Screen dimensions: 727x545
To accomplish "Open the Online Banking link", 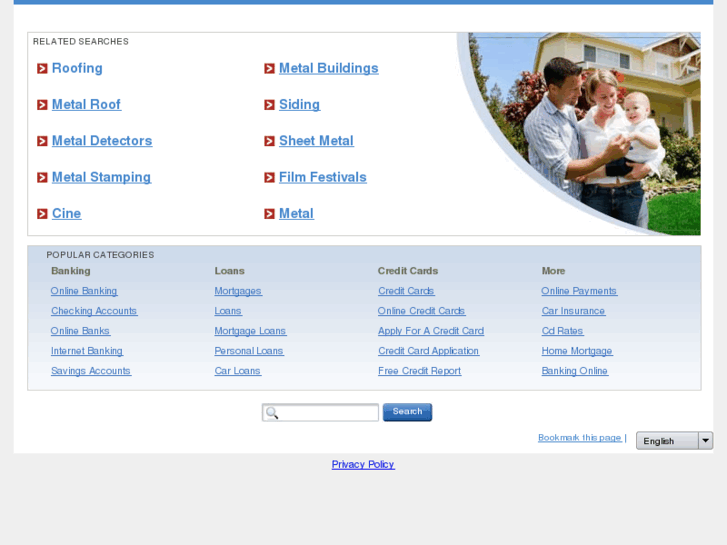I will click(84, 291).
